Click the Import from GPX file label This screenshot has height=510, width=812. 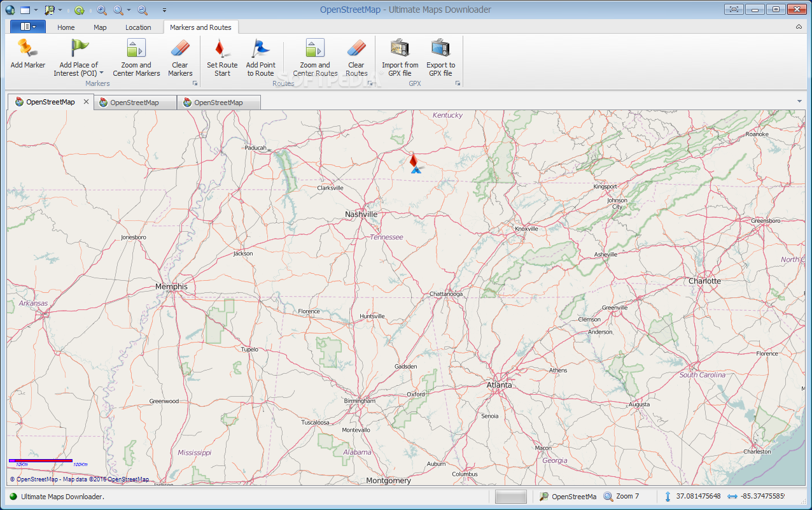tap(400, 69)
